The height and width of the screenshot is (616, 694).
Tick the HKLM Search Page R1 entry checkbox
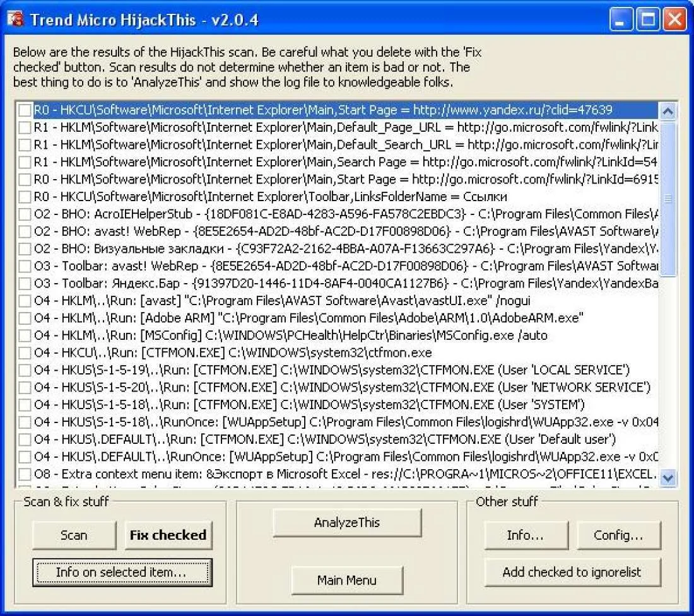click(25, 162)
